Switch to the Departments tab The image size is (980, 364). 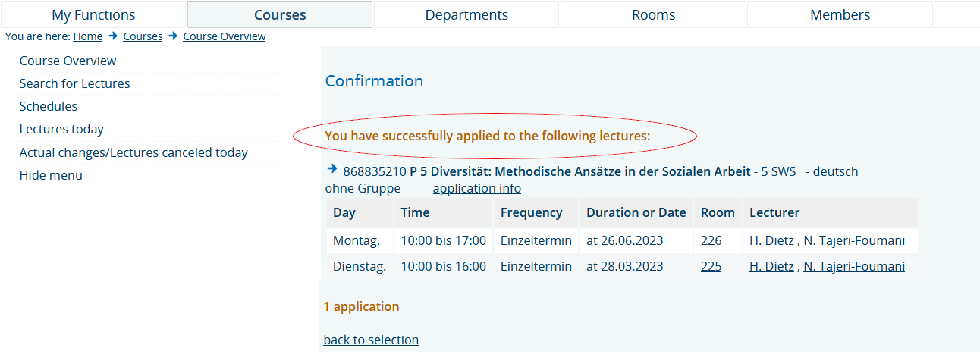[x=466, y=14]
